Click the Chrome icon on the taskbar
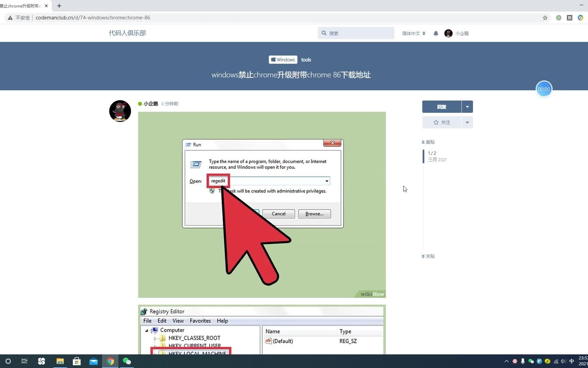 pyautogui.click(x=110, y=361)
